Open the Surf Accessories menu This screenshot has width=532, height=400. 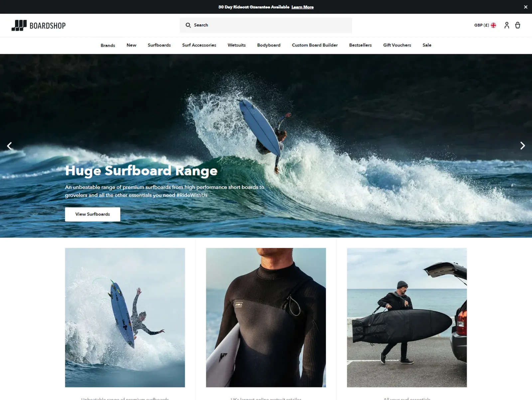199,45
